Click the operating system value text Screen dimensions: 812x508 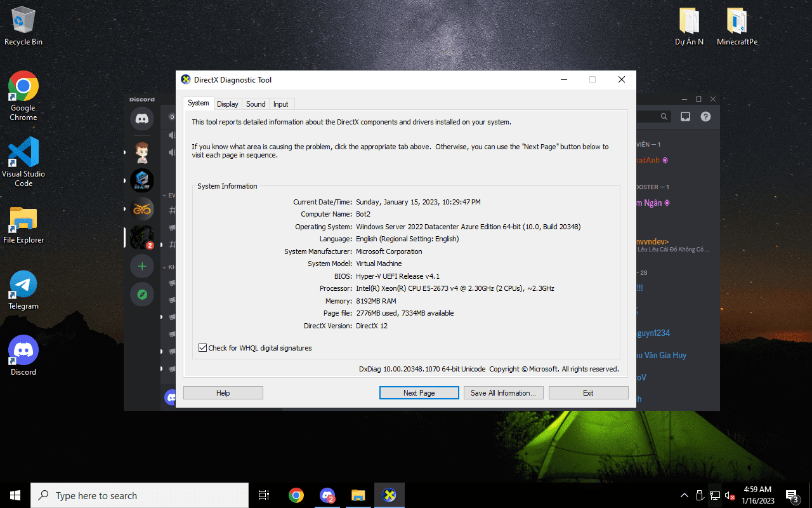pos(468,227)
